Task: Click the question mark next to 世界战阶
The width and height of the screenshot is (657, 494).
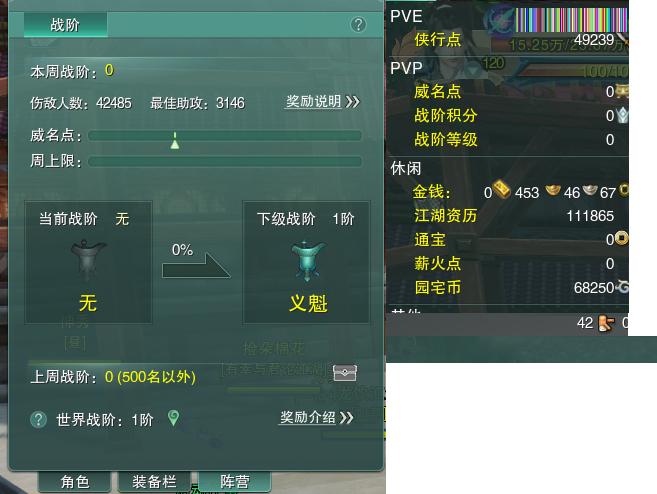Action: (x=39, y=419)
